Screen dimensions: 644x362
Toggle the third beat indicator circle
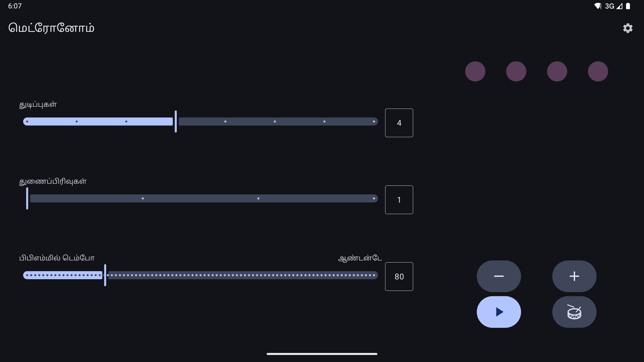tap(557, 71)
